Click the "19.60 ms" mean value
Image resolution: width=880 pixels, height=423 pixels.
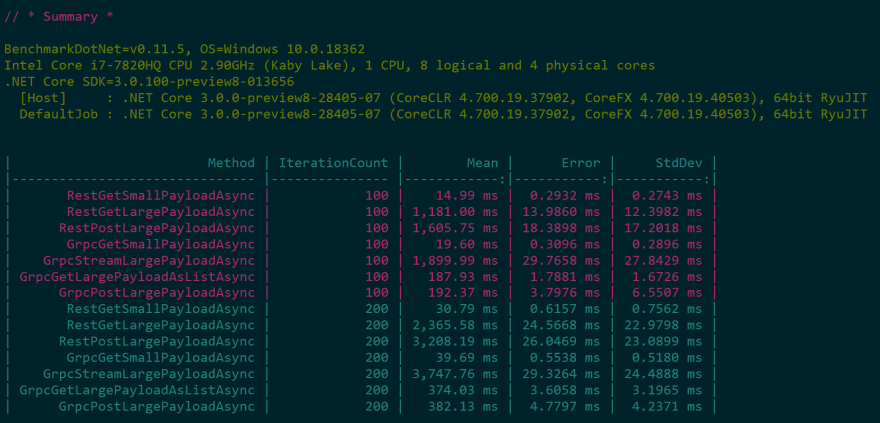[467, 245]
